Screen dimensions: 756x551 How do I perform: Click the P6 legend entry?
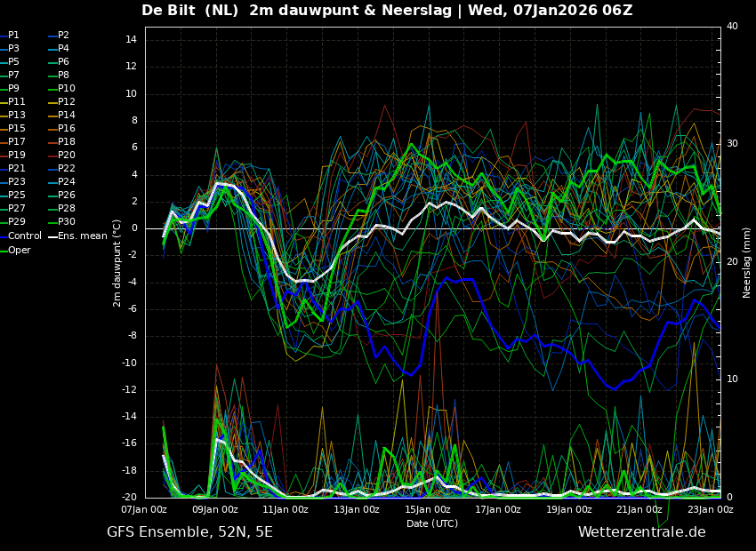pos(60,61)
